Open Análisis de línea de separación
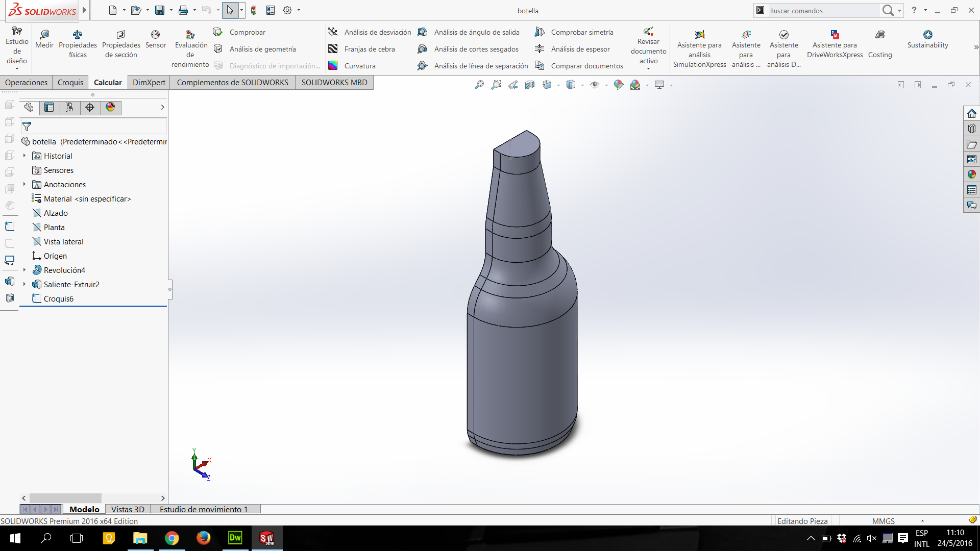Image resolution: width=980 pixels, height=551 pixels. coord(473,66)
